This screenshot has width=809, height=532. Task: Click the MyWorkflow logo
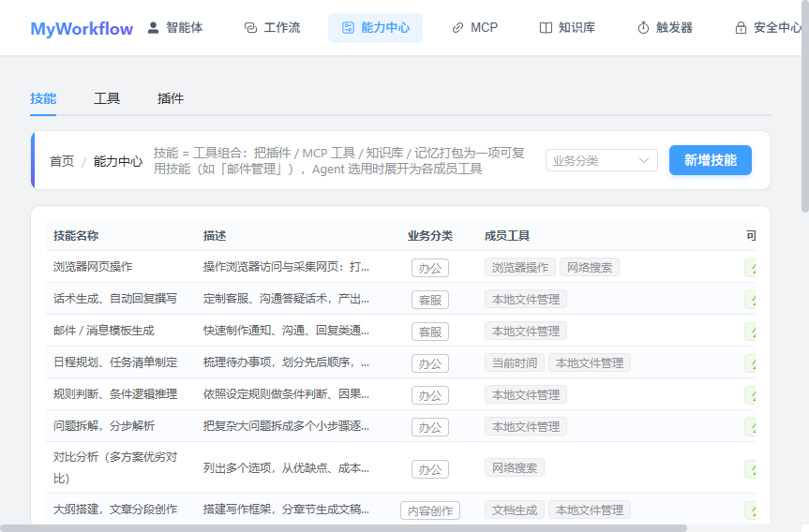tap(82, 28)
